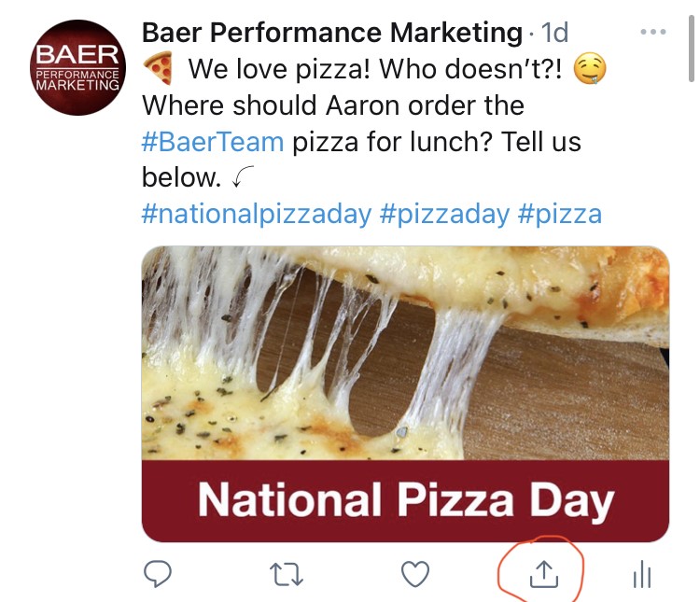
Task: Open the #nationalpizzaday hashtag
Action: point(256,214)
